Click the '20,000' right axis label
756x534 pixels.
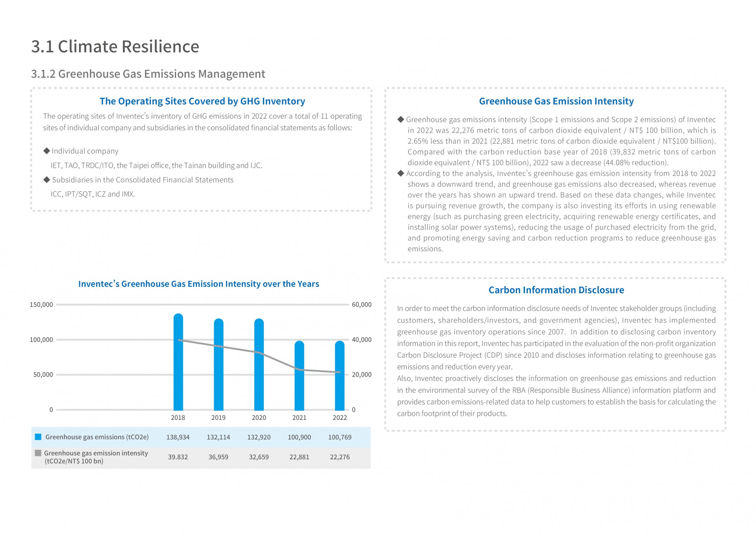[x=362, y=375]
